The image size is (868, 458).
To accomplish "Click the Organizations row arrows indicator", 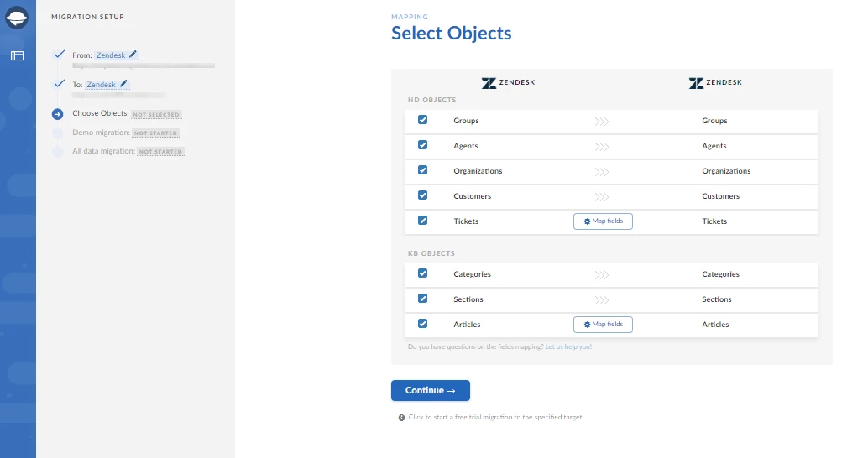I will coord(602,172).
